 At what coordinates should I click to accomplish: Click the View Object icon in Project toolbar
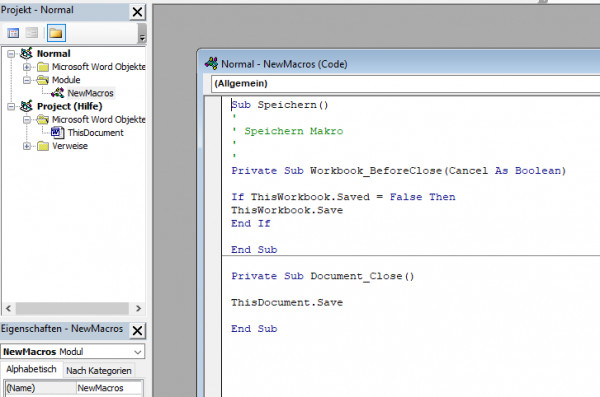coord(32,33)
